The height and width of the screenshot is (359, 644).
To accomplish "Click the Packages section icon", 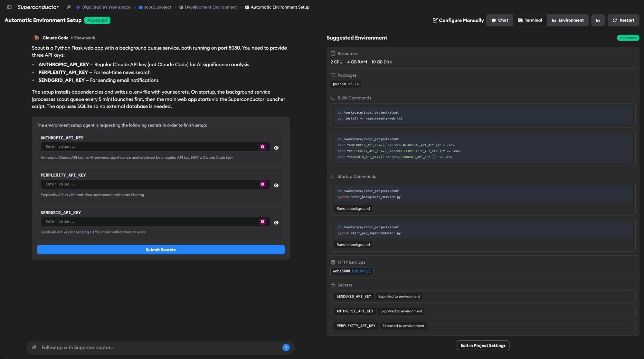I will click(333, 75).
